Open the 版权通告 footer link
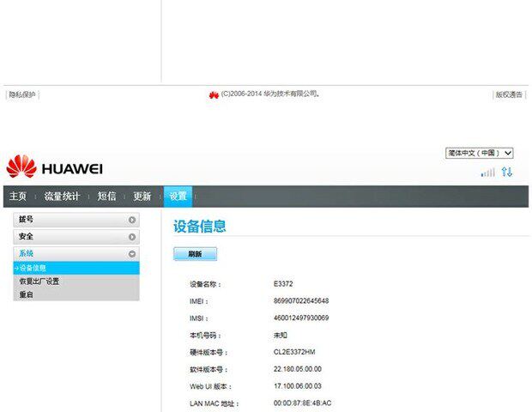 point(509,94)
